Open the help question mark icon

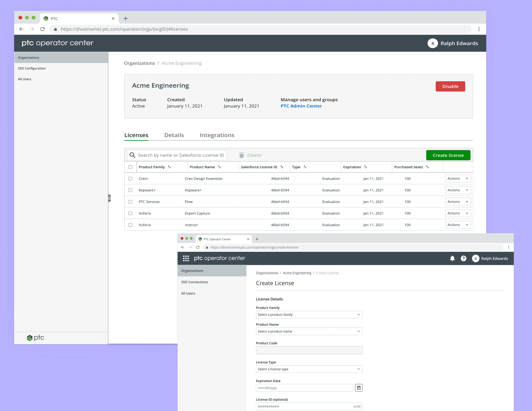[x=463, y=258]
